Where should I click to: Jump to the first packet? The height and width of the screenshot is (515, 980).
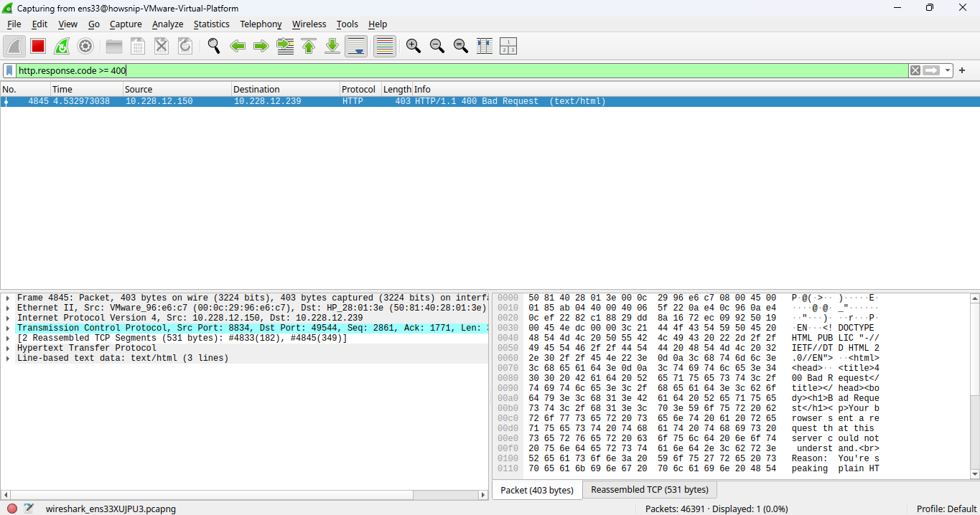click(x=309, y=46)
